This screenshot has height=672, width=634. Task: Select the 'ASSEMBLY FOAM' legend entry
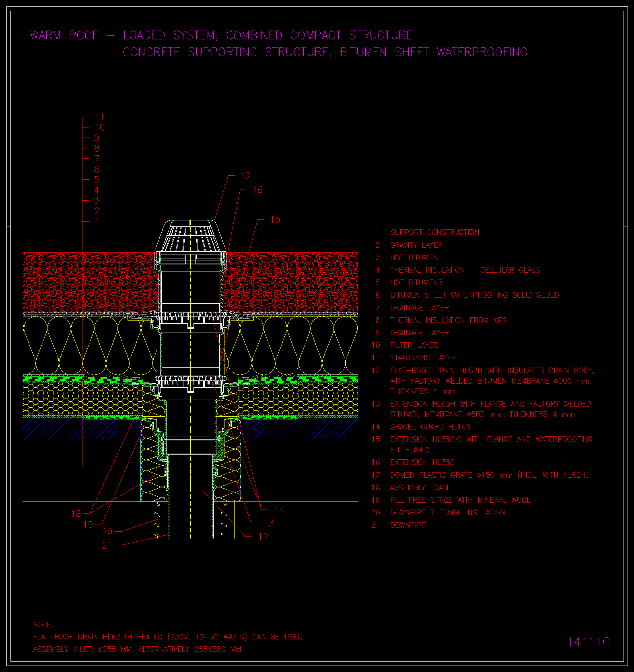pyautogui.click(x=419, y=488)
